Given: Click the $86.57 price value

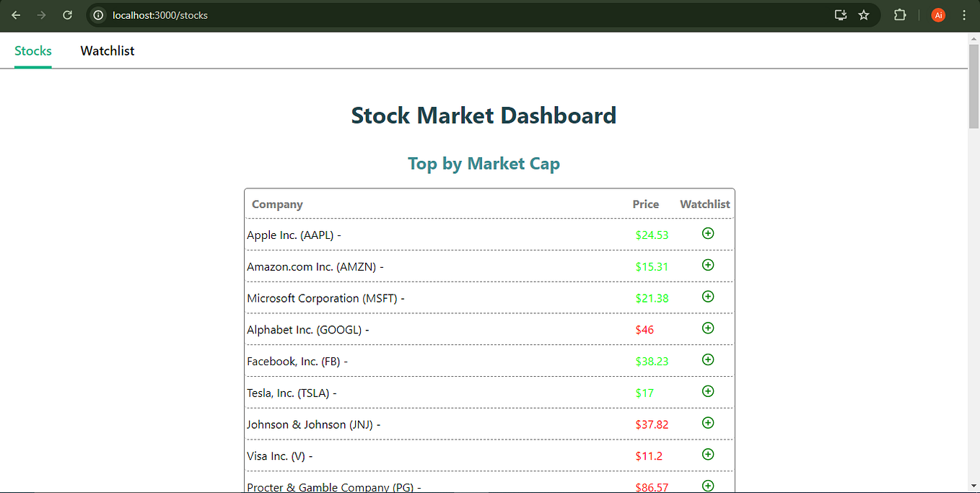Looking at the screenshot, I should (x=652, y=487).
